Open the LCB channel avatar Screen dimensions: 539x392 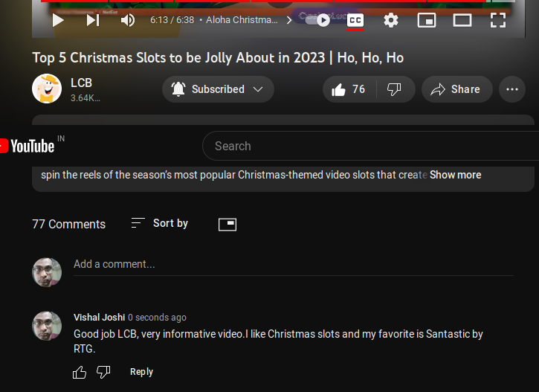click(x=47, y=89)
